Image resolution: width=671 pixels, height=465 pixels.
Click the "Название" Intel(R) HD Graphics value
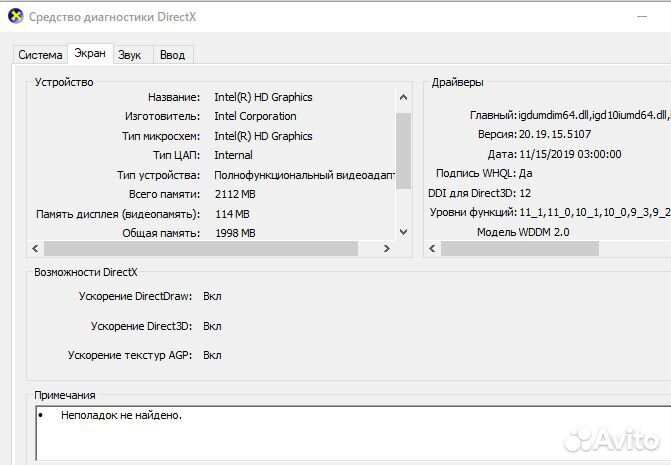(x=263, y=97)
